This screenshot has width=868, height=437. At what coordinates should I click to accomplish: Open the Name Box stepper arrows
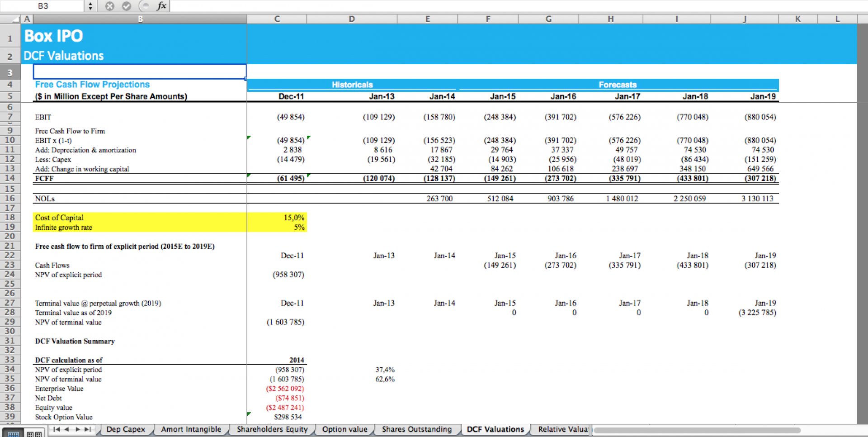click(x=90, y=6)
